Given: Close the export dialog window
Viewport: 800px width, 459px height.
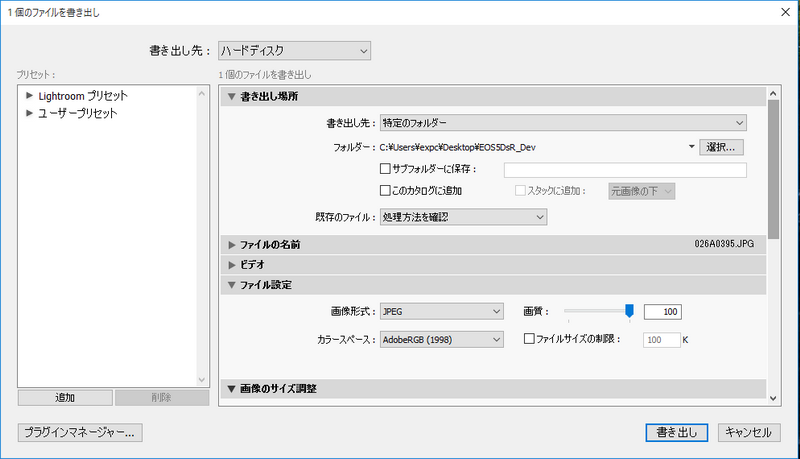Looking at the screenshot, I should [x=786, y=12].
